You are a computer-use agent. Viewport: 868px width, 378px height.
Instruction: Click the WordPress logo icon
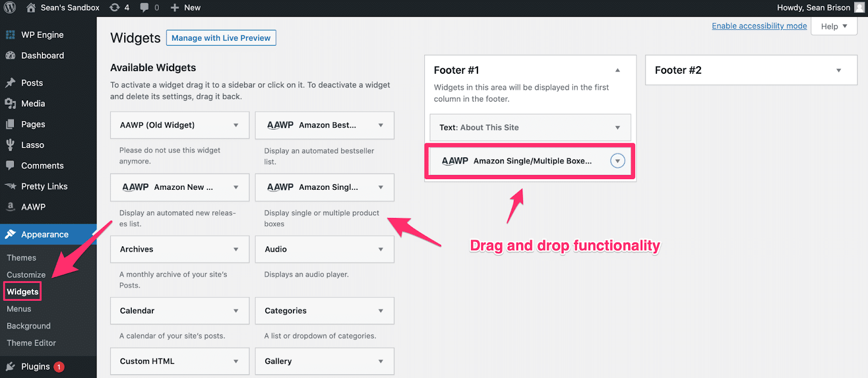(10, 8)
